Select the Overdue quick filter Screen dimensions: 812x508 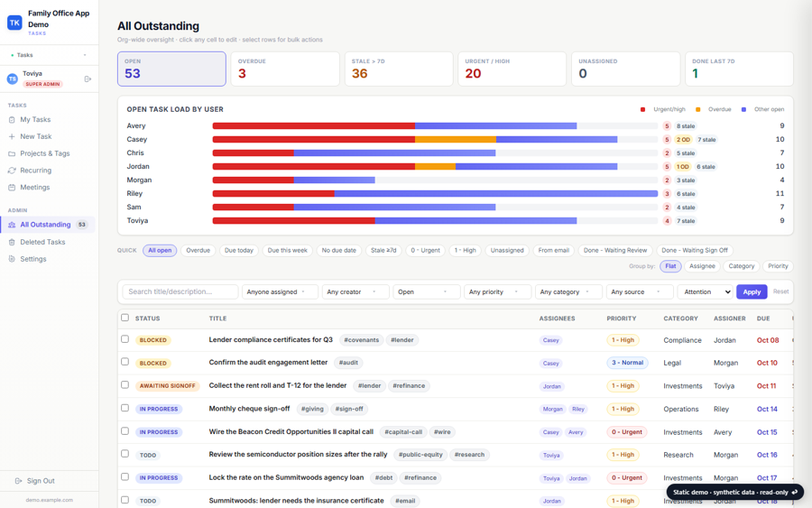(198, 251)
